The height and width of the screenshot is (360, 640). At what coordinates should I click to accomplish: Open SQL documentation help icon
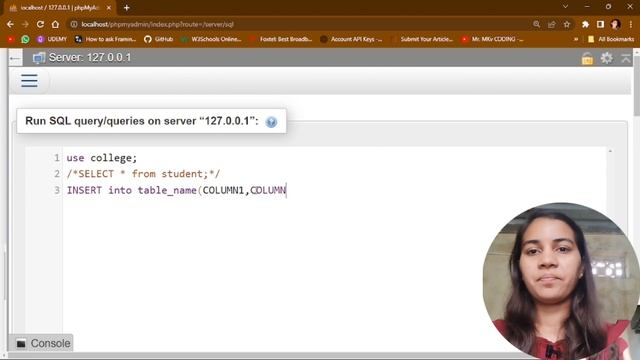point(271,122)
